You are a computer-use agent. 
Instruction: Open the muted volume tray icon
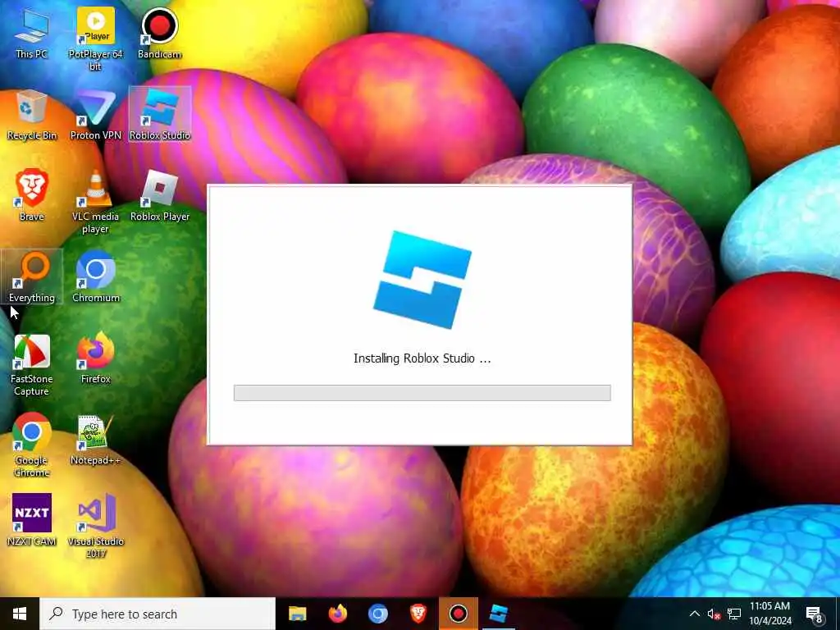714,614
